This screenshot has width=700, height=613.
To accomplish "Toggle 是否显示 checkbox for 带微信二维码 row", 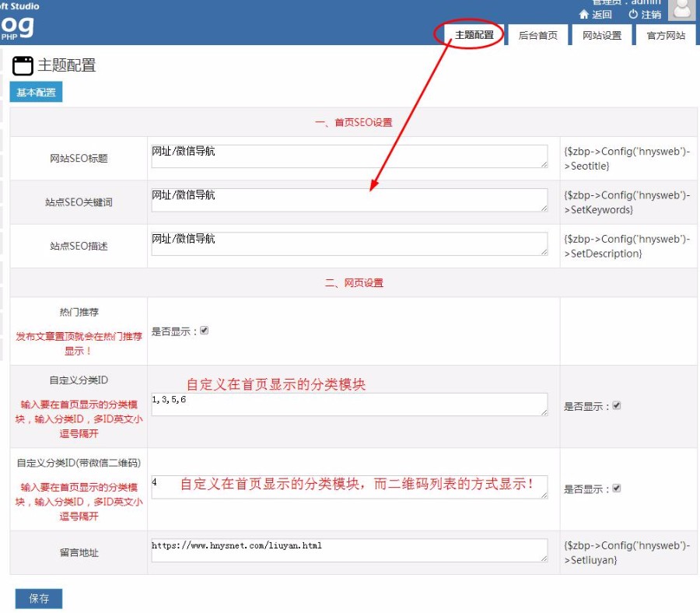I will pos(617,488).
